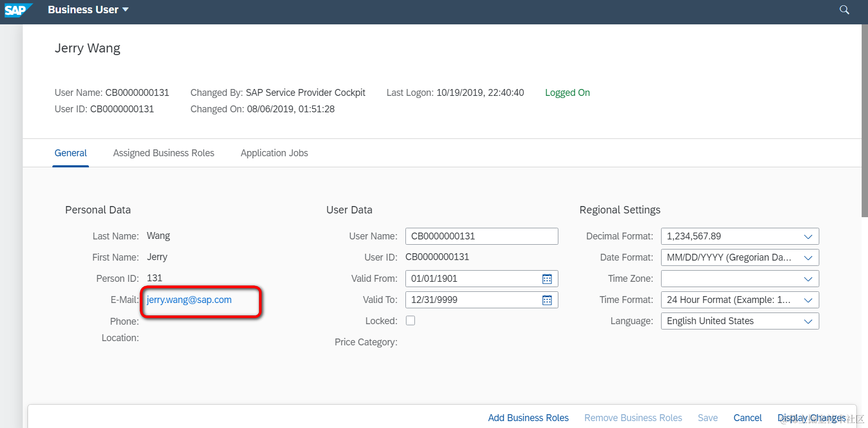Viewport: 868px width, 428px height.
Task: Click the Remove Business Roles button
Action: (633, 418)
